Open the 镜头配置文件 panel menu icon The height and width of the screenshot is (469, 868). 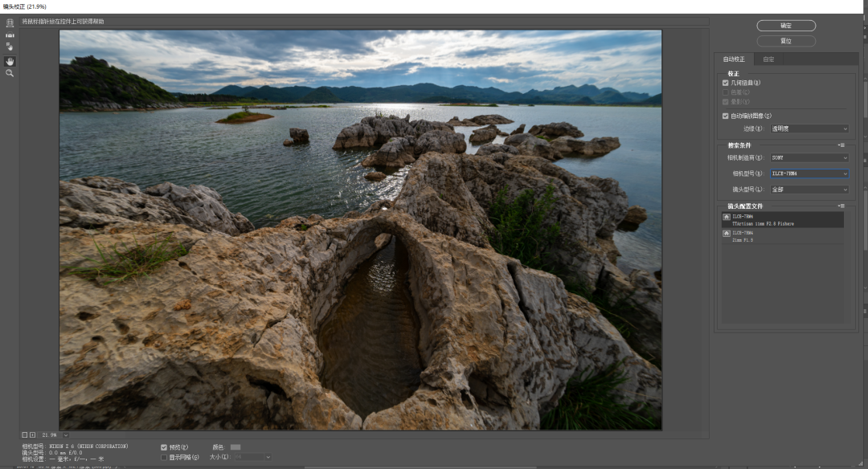click(x=841, y=206)
